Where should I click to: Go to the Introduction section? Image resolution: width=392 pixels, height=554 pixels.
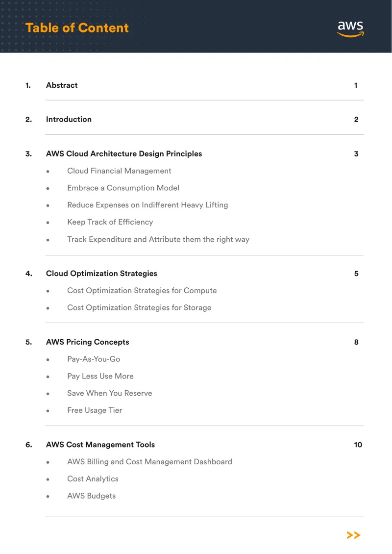point(69,120)
